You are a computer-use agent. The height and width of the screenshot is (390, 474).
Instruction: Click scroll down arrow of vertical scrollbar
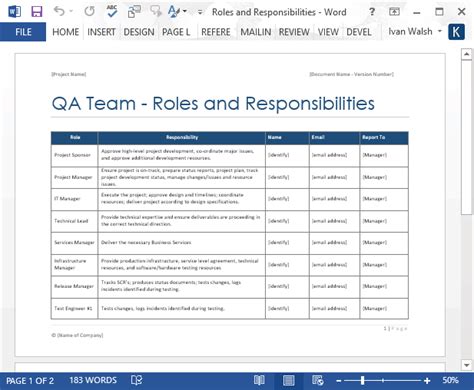click(466, 365)
